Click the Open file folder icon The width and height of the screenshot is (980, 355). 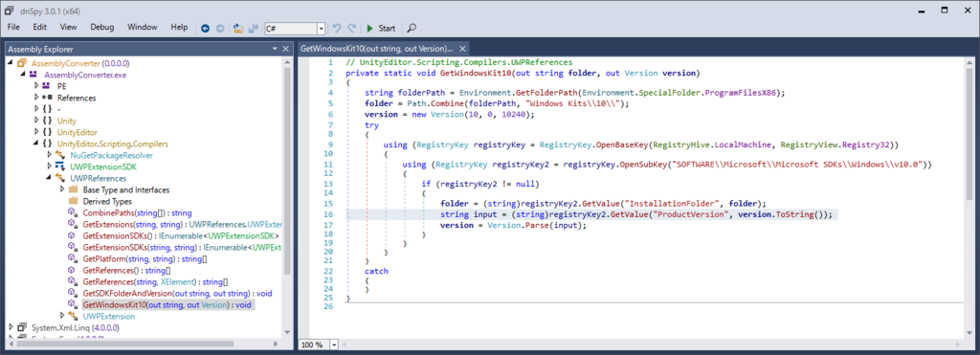[238, 28]
